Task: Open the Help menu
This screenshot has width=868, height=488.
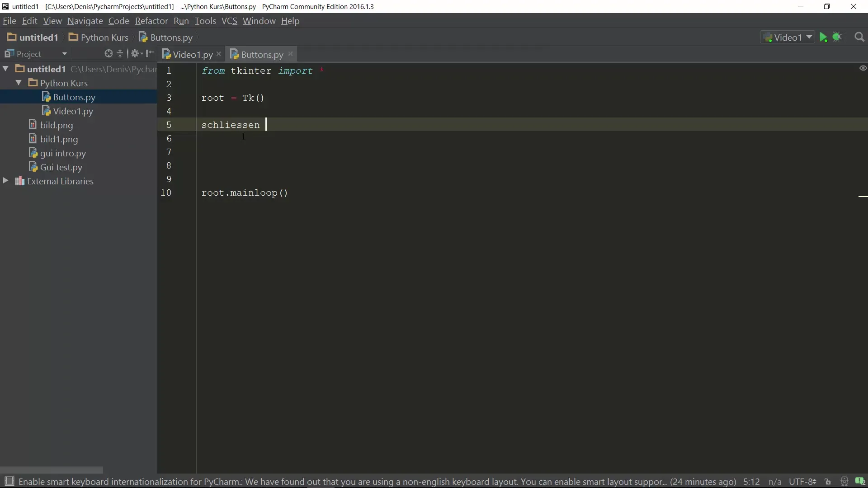Action: point(290,21)
